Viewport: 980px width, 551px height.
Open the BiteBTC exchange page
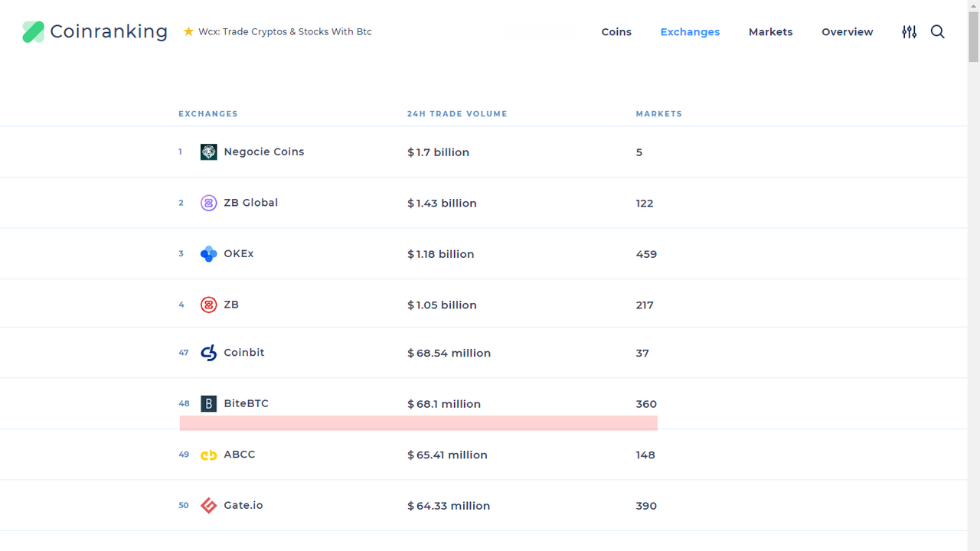tap(246, 403)
